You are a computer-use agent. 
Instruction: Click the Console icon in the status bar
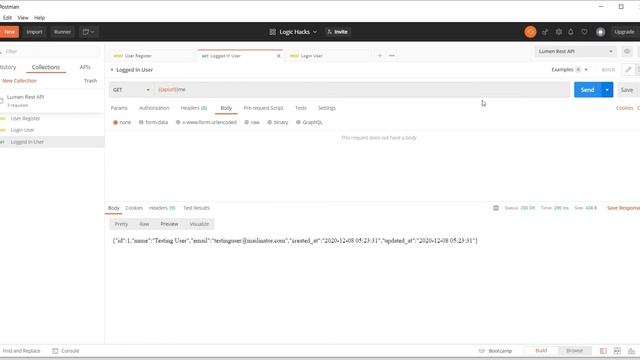point(55,351)
